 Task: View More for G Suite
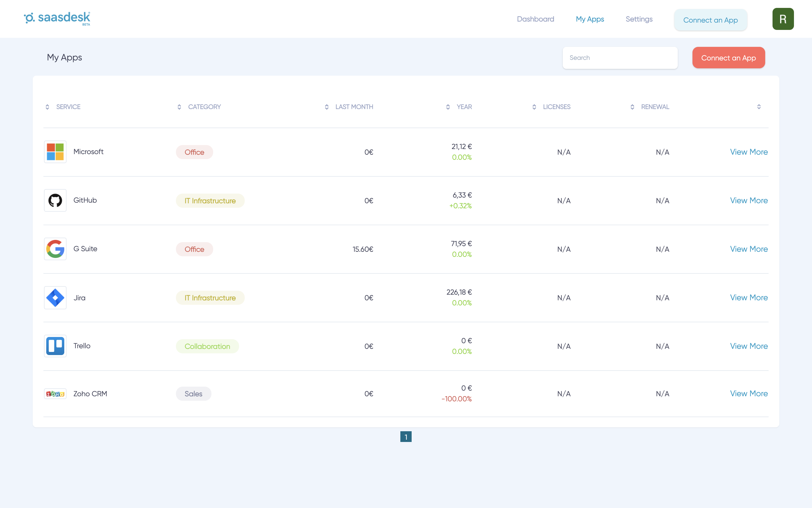(749, 249)
